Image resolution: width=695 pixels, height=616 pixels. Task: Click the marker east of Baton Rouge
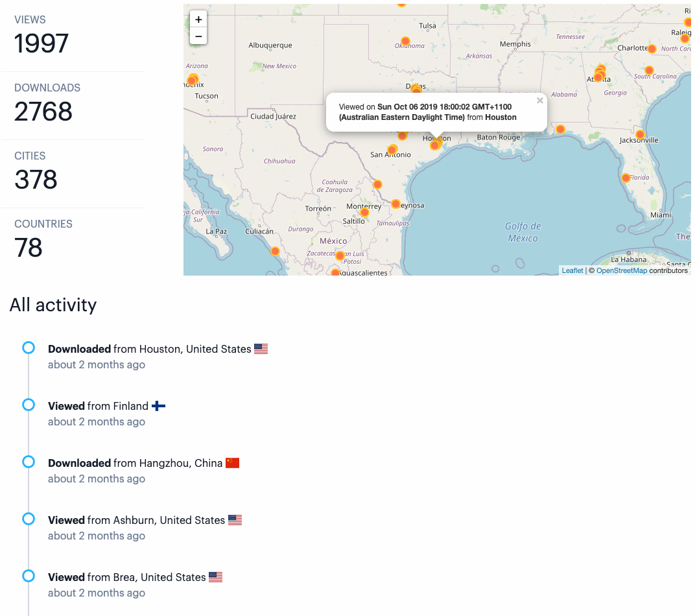[560, 129]
